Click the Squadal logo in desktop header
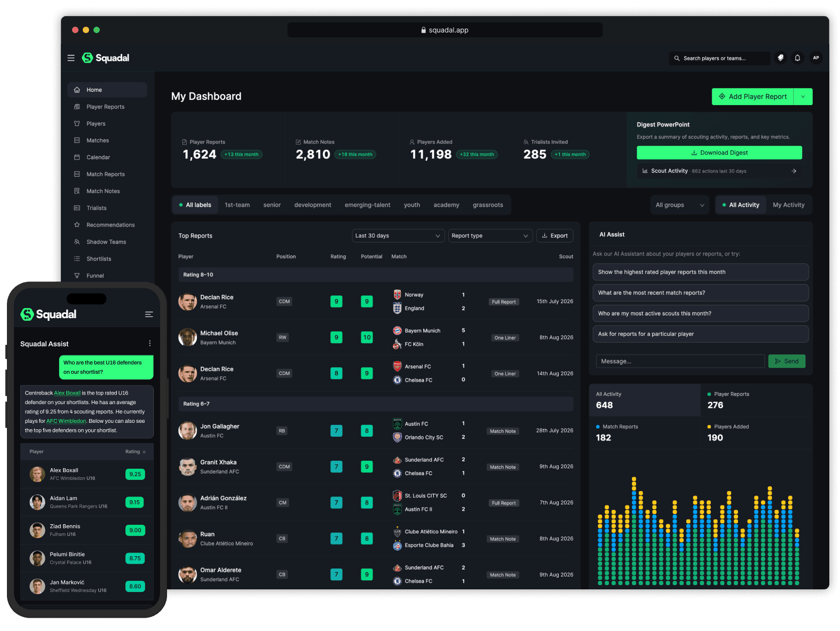The width and height of the screenshot is (840, 631). tap(105, 58)
